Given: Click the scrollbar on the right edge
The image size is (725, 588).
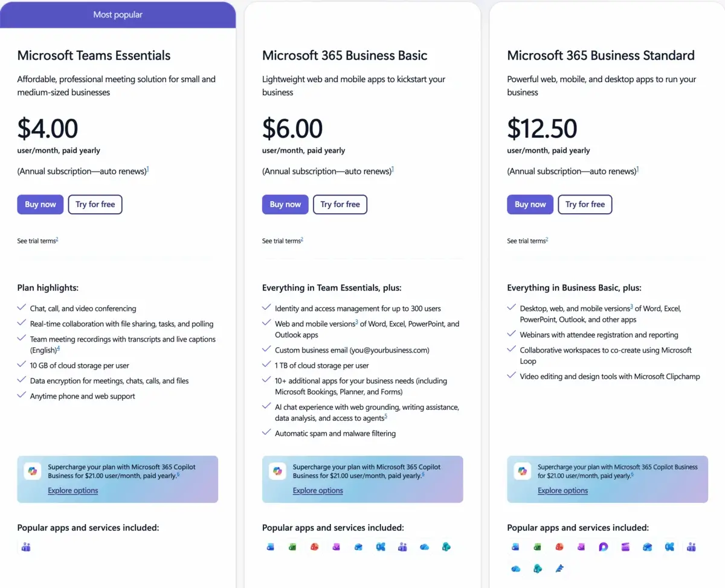Looking at the screenshot, I should 723,294.
